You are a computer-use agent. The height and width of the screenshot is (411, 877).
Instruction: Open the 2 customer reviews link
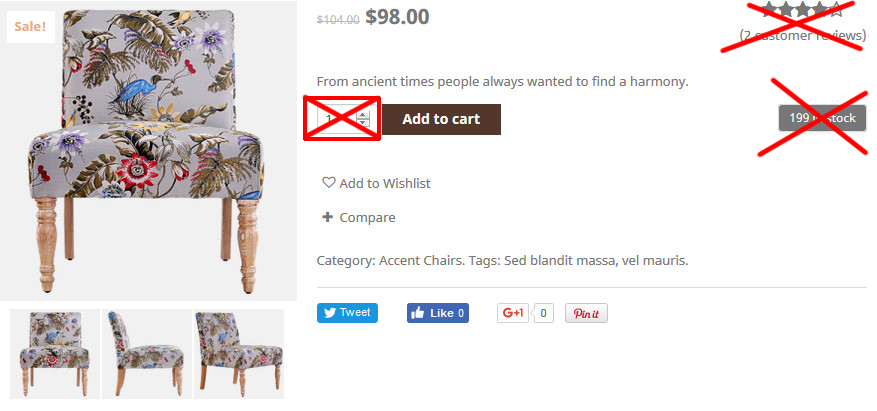pyautogui.click(x=803, y=36)
